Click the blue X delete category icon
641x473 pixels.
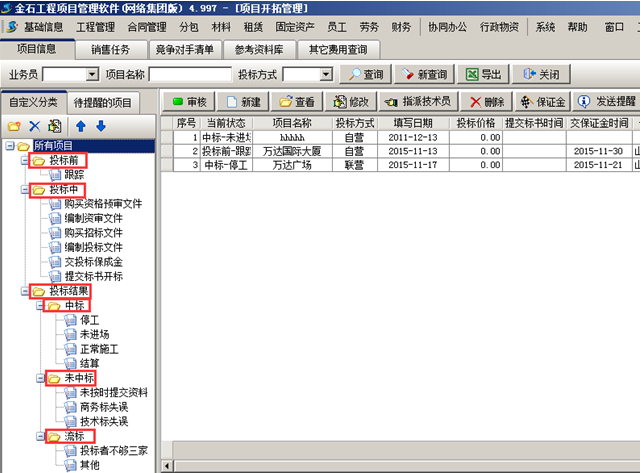[x=34, y=126]
